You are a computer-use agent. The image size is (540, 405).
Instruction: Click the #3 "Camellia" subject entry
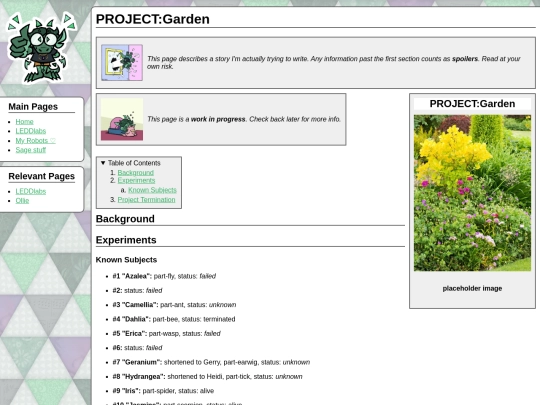click(174, 305)
